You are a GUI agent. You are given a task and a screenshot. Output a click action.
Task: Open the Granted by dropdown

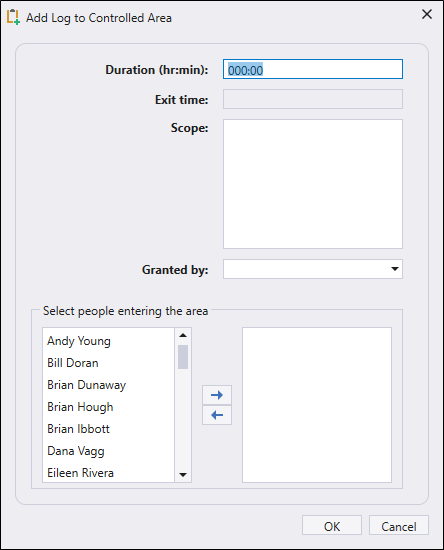395,269
